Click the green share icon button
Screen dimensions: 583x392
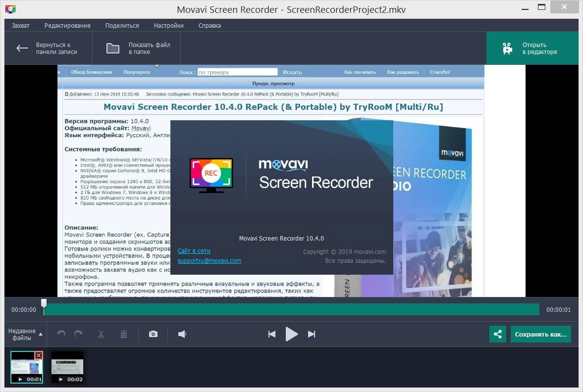(x=497, y=334)
